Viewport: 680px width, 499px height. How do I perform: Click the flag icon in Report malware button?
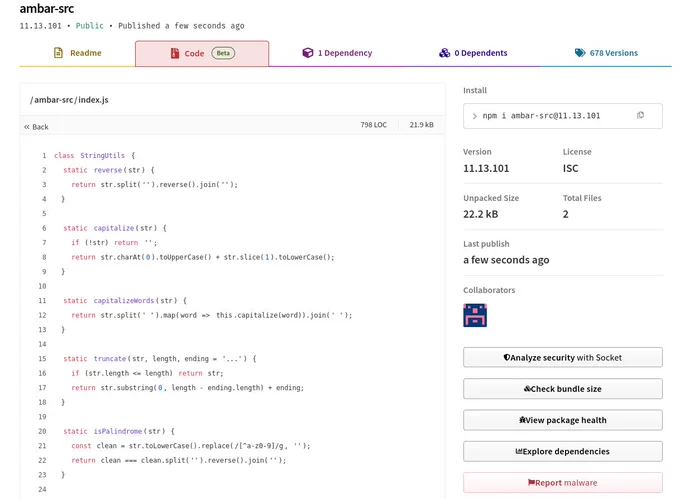coord(531,483)
